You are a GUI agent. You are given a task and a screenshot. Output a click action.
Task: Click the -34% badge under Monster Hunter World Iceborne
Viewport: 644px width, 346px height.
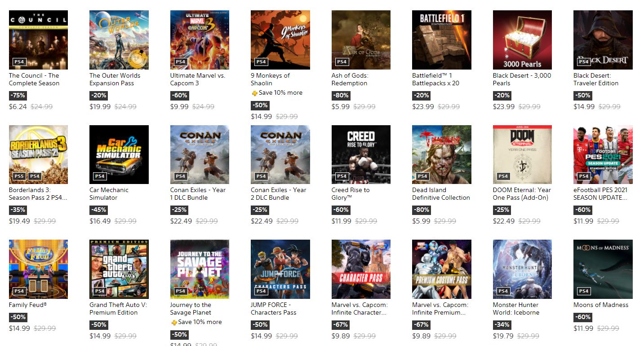pyautogui.click(x=502, y=325)
